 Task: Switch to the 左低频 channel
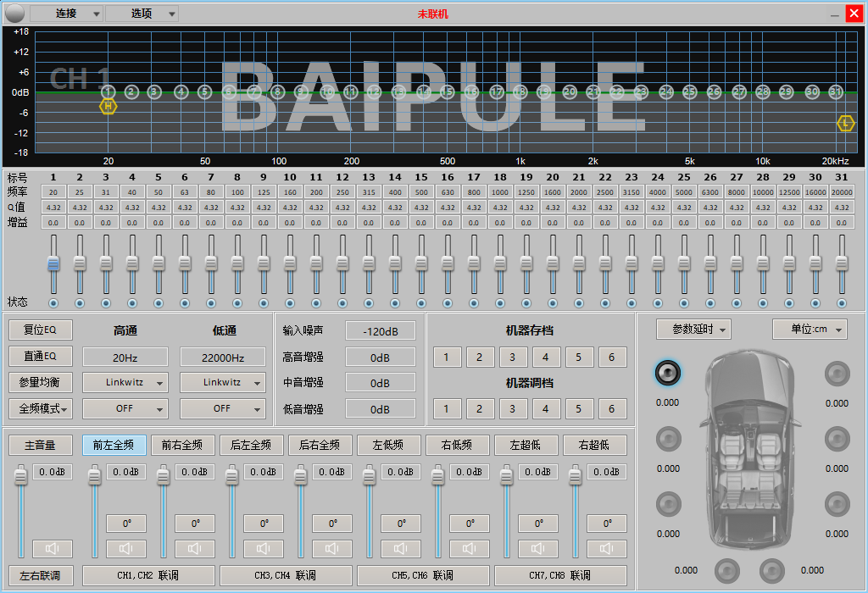tap(388, 446)
